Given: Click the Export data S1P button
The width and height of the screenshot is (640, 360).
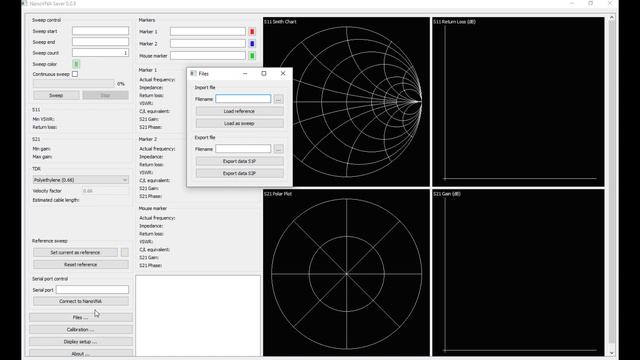Looking at the screenshot, I should [x=239, y=161].
